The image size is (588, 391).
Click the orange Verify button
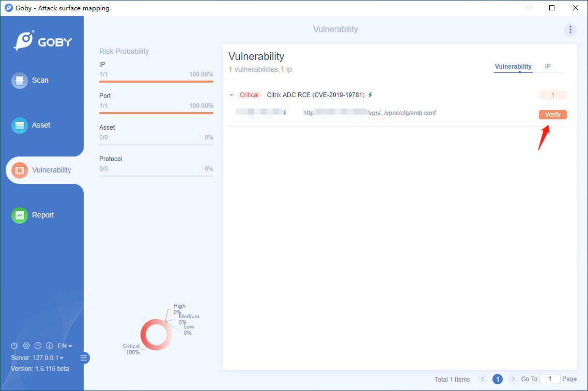point(552,115)
